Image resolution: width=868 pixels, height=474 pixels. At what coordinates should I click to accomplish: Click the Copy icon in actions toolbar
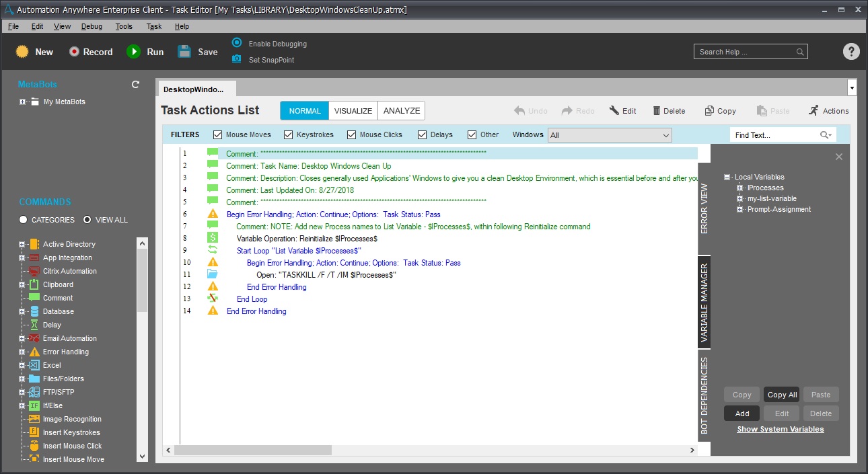[x=709, y=111]
